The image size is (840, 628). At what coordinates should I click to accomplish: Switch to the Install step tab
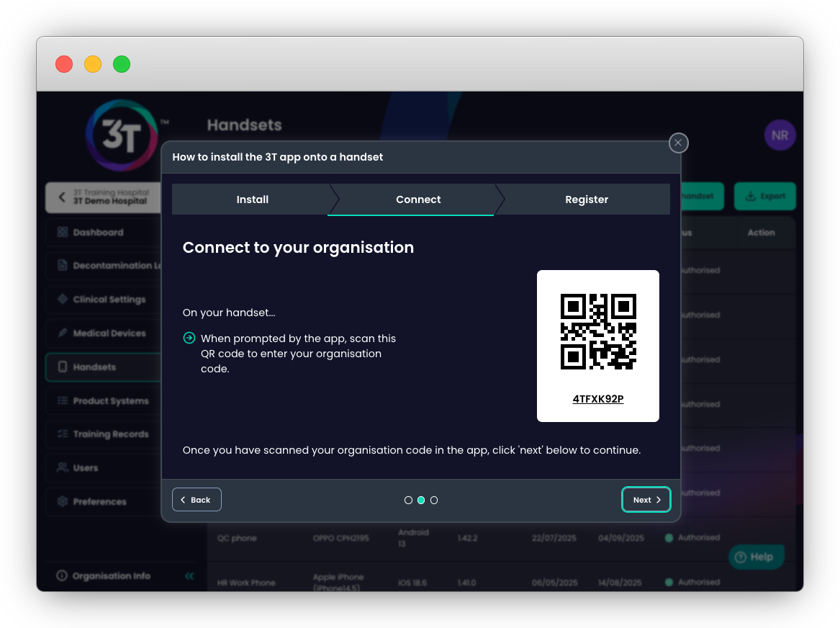click(253, 199)
